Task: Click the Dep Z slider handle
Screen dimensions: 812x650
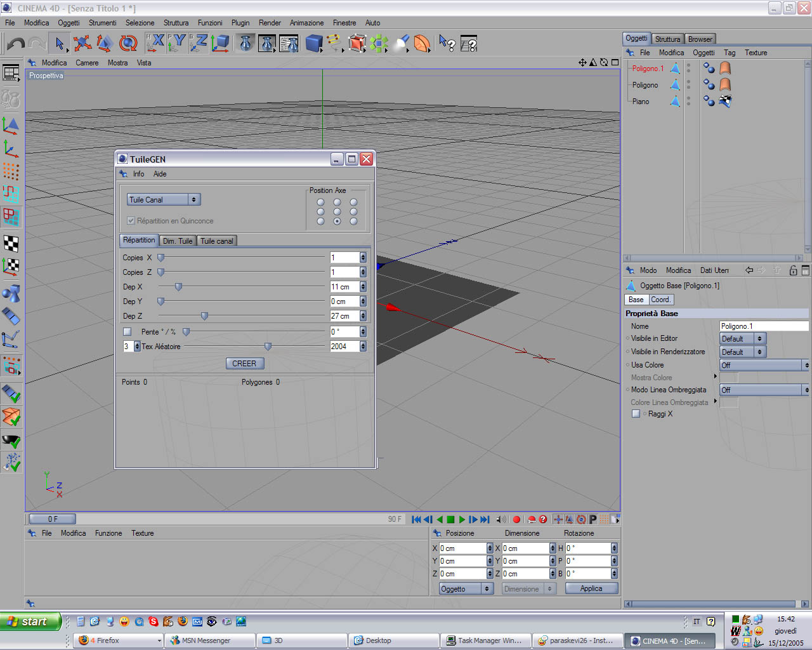Action: click(204, 316)
